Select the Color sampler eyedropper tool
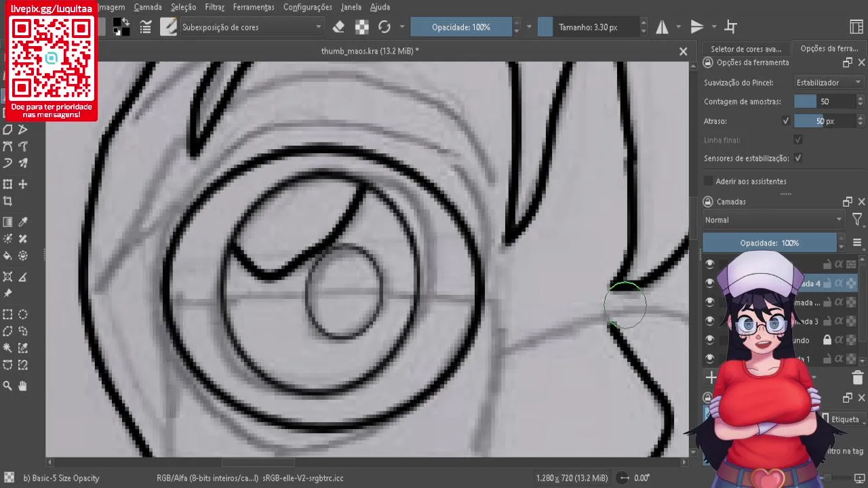This screenshot has height=488, width=868. click(23, 222)
